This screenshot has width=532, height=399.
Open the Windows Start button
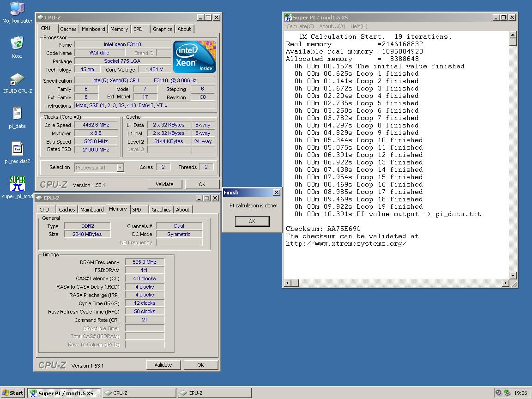pos(13,393)
